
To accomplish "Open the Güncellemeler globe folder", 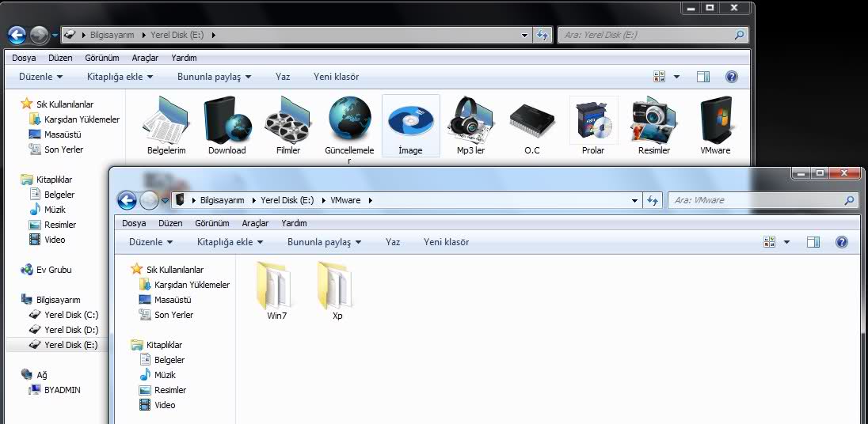I will pyautogui.click(x=349, y=119).
